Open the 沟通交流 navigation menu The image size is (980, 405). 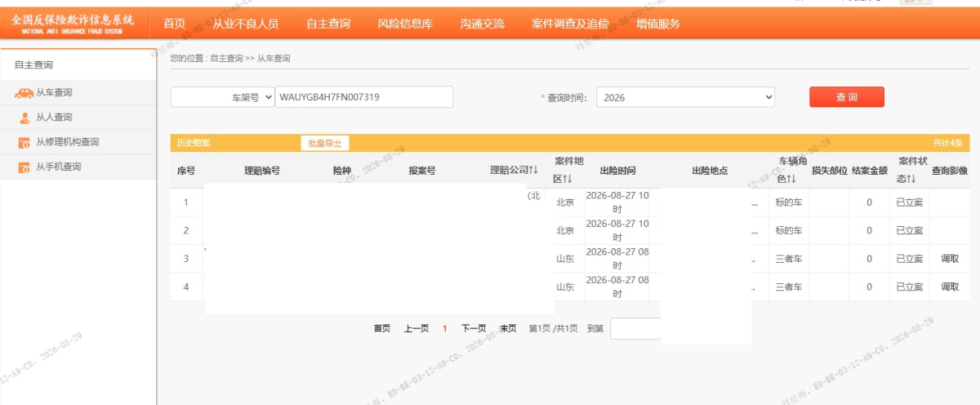(x=482, y=24)
